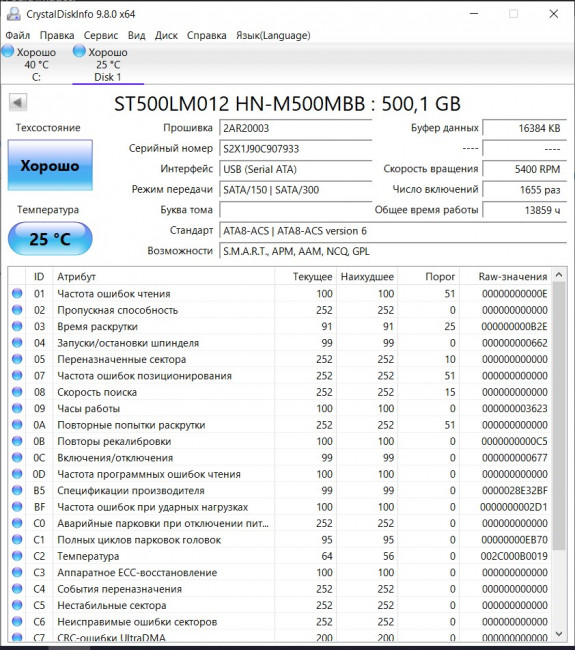Click the status dot for Аппаратное ECC-восстановление

coord(17,572)
